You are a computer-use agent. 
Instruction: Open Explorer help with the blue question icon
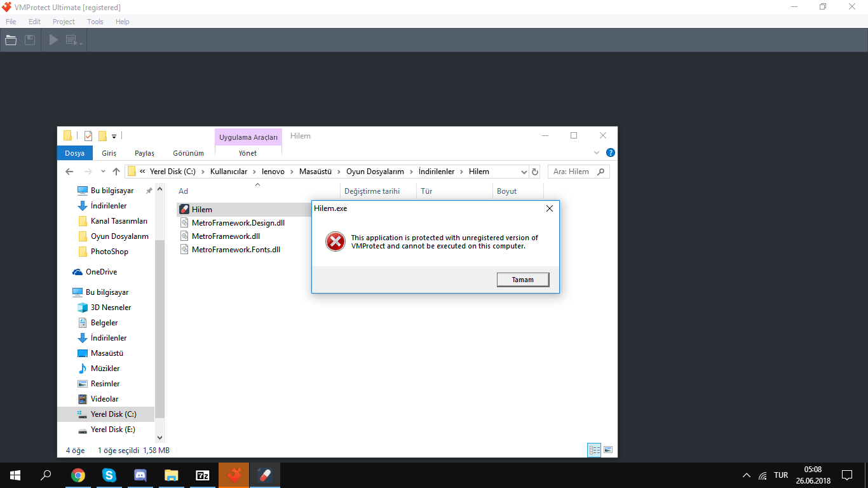click(611, 153)
